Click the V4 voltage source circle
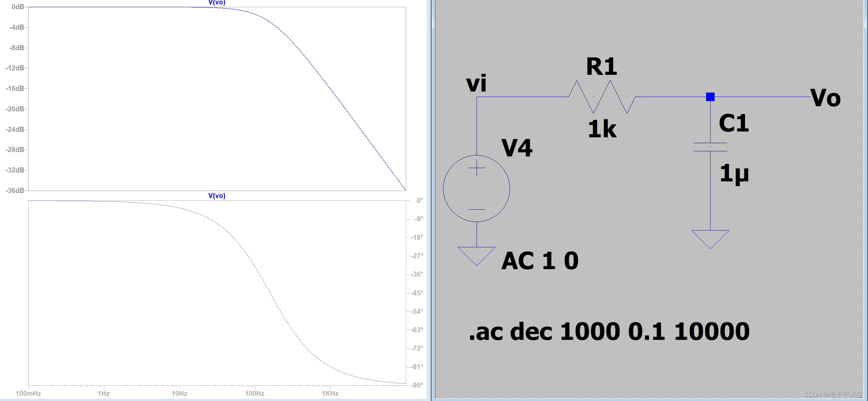The image size is (868, 401). coord(477,189)
